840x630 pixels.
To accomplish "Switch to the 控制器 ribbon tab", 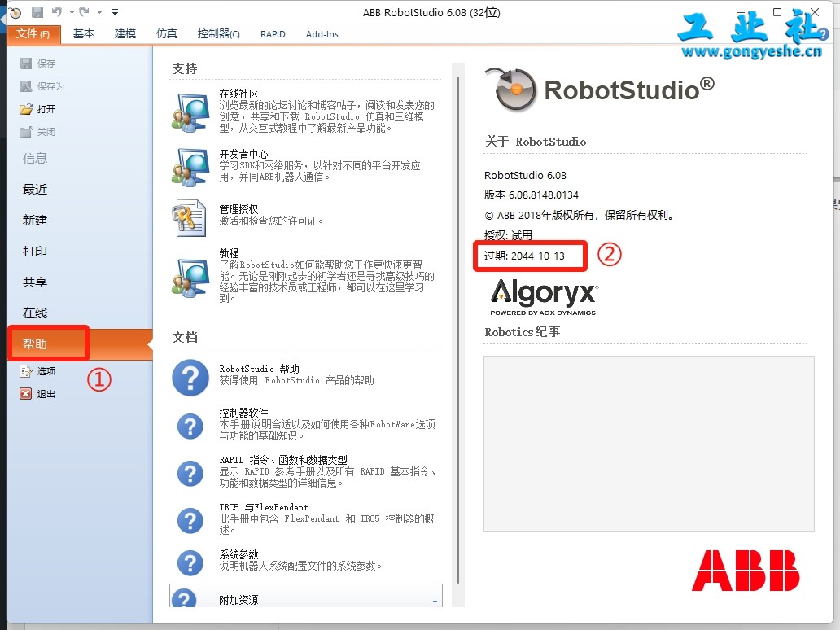I will (x=219, y=33).
